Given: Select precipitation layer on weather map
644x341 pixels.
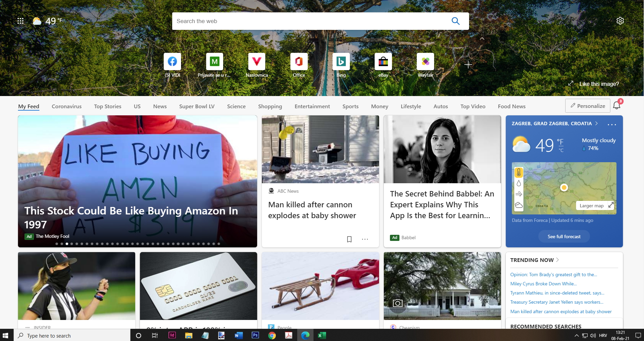Looking at the screenshot, I should 519,183.
